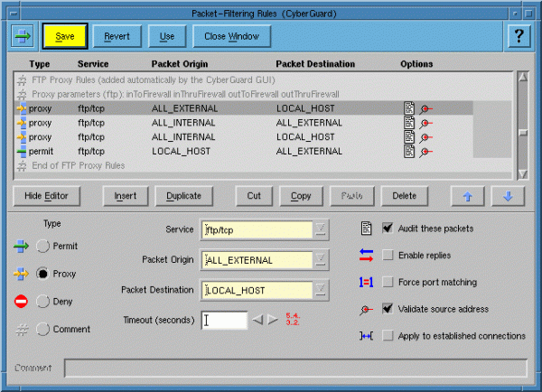Click validate-source icon in the permit rule row

[x=425, y=152]
